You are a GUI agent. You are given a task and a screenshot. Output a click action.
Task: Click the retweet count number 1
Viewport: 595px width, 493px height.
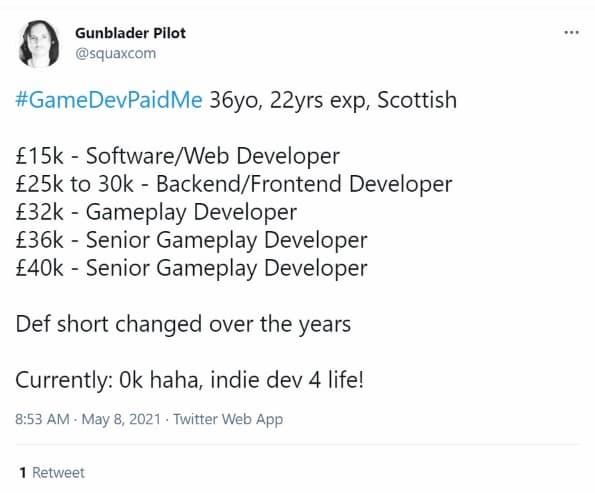(x=23, y=473)
